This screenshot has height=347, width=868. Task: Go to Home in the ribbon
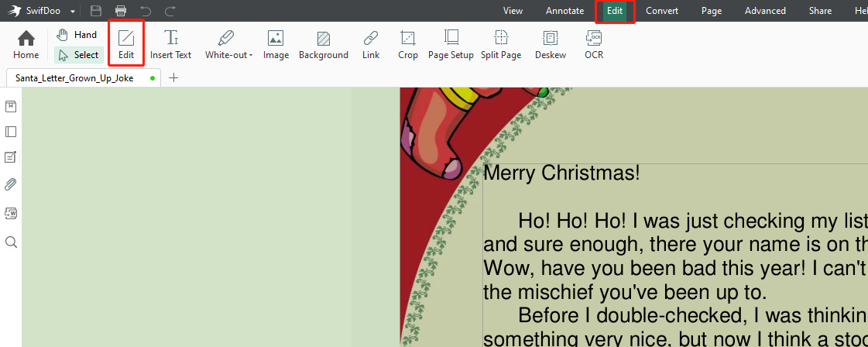click(26, 45)
